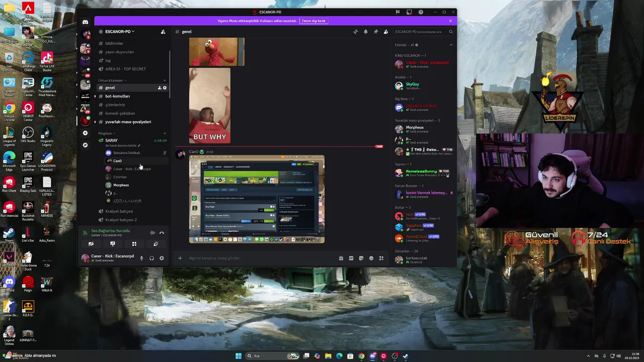Collapse the Etkinlik member section chevron

point(451,45)
